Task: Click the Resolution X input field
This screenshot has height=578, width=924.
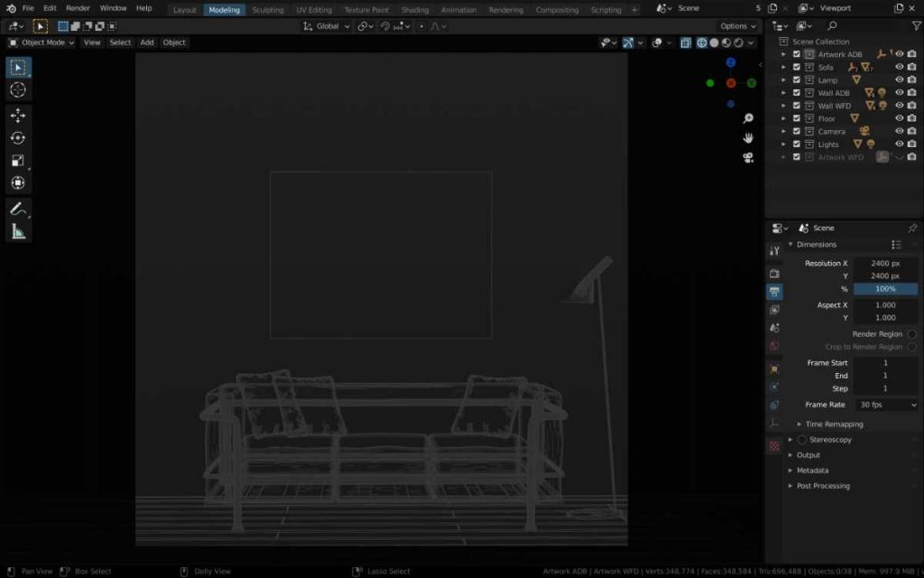Action: coord(884,264)
